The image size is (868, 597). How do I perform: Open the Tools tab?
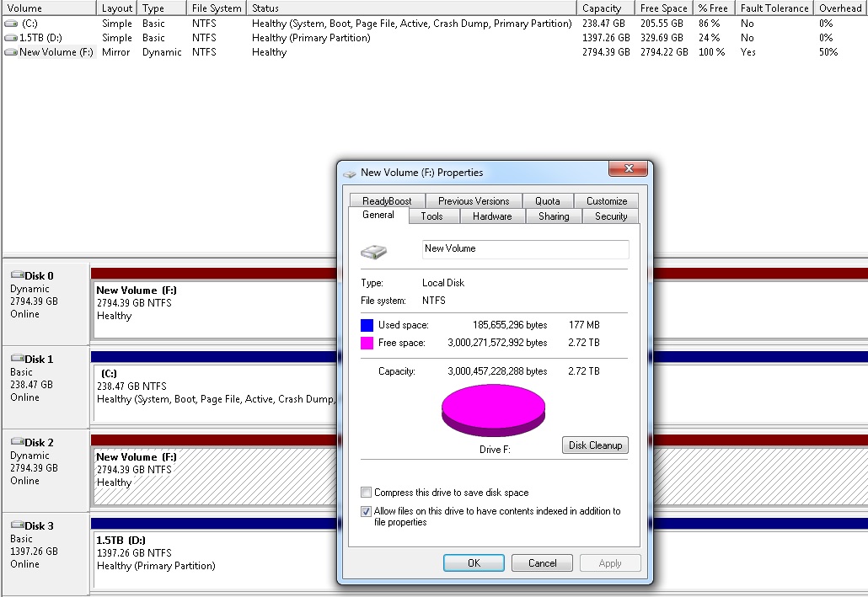point(431,216)
